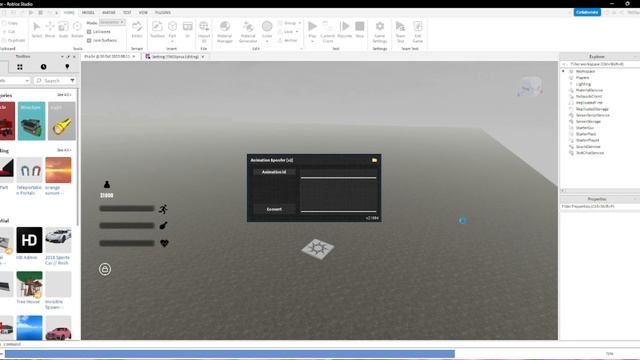640x360 pixels.
Task: Click the Explorer filter workspace field
Action: click(x=599, y=64)
